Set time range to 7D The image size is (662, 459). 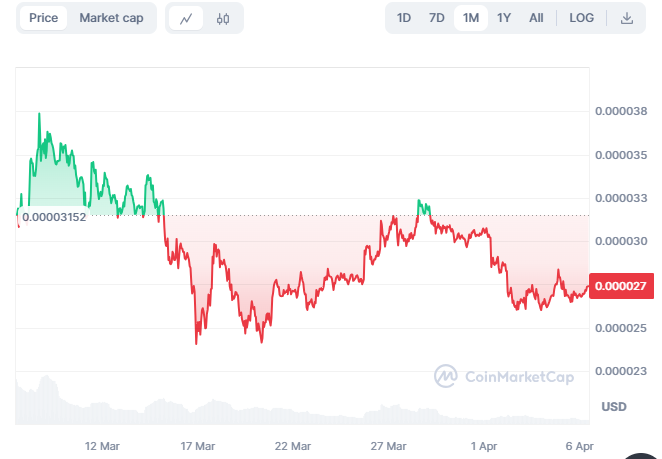[437, 18]
